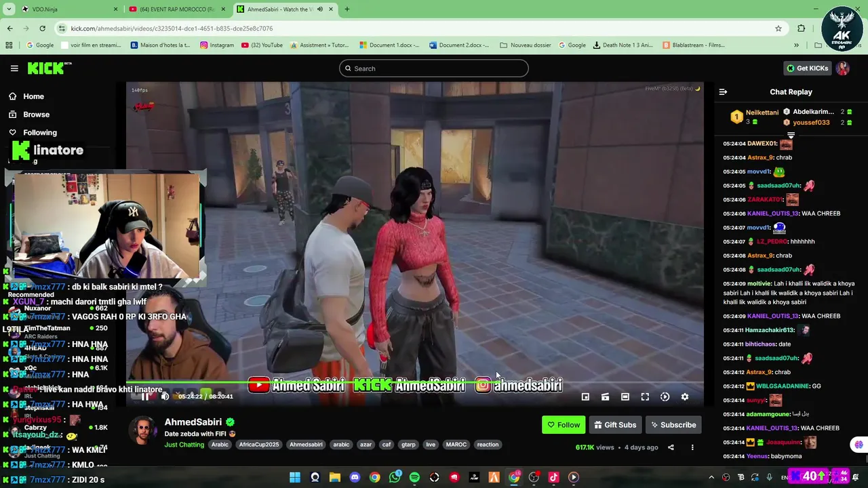Viewport: 868px width, 488px height.
Task: Open the Instagram bookmark
Action: (217, 45)
